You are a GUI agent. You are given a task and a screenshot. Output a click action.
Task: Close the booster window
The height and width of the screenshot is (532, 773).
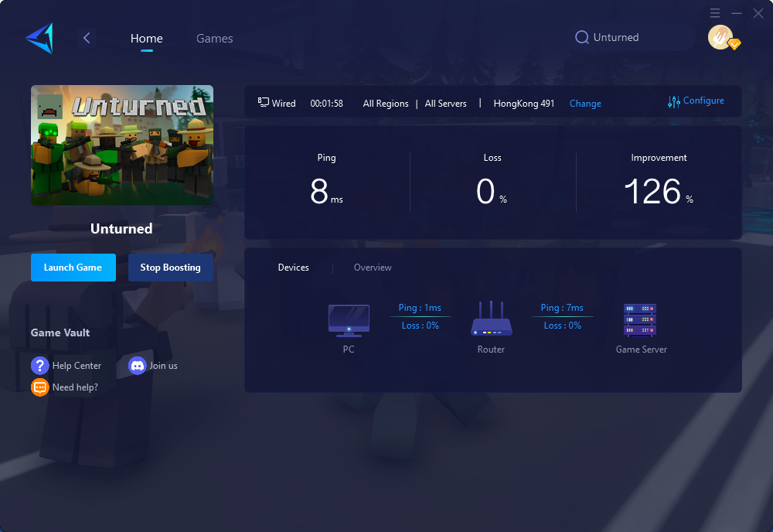[x=758, y=13]
